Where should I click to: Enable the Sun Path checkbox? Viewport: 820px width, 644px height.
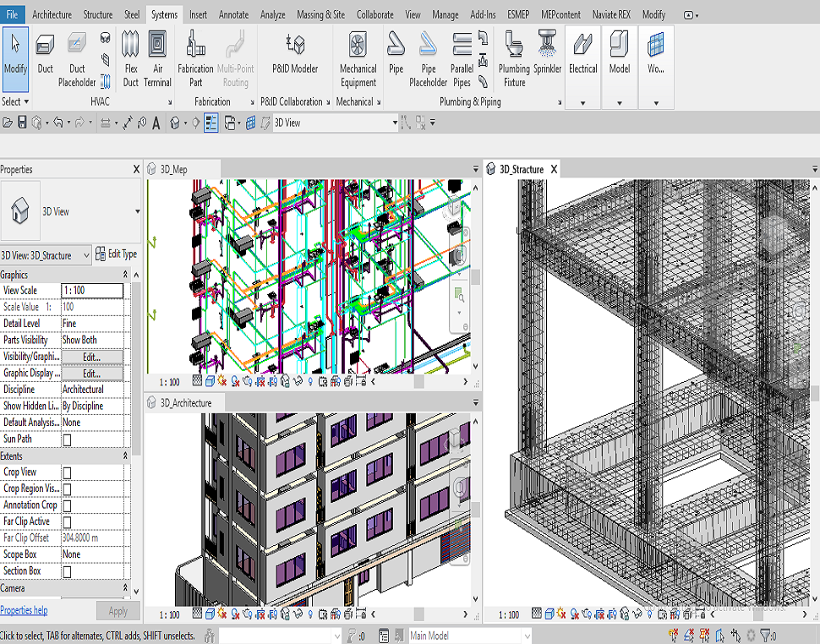(x=67, y=439)
